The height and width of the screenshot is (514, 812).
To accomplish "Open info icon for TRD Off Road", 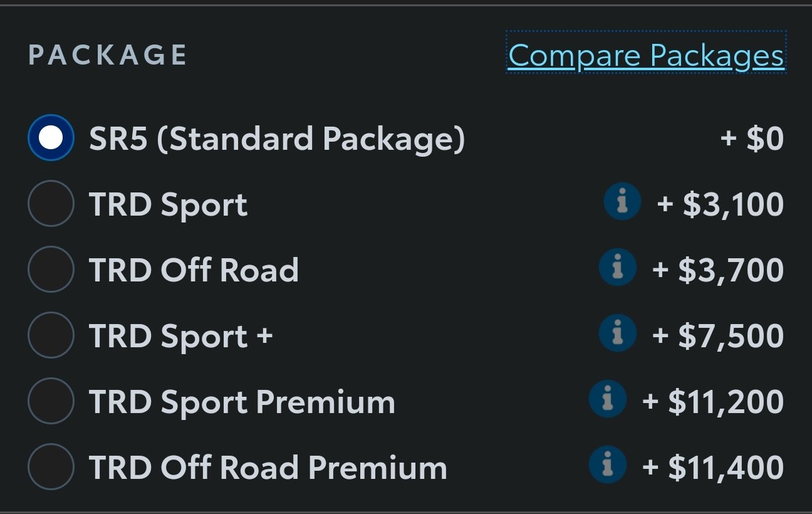I will point(618,268).
